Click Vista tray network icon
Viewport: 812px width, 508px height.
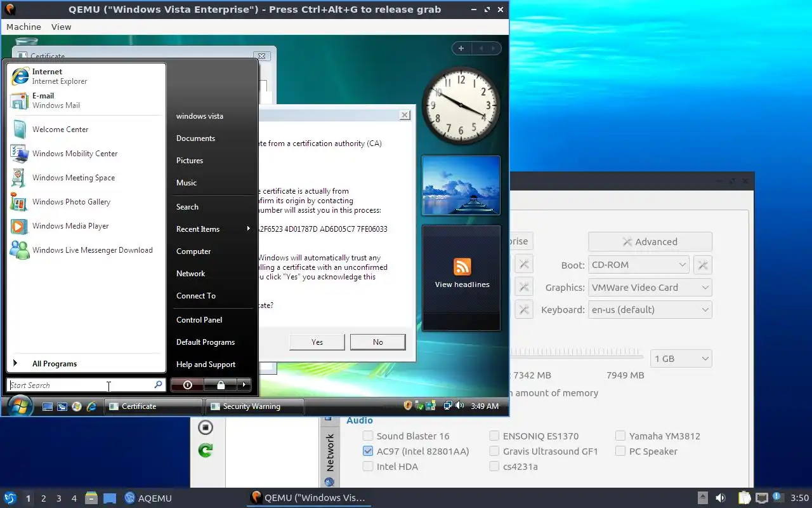pyautogui.click(x=448, y=406)
